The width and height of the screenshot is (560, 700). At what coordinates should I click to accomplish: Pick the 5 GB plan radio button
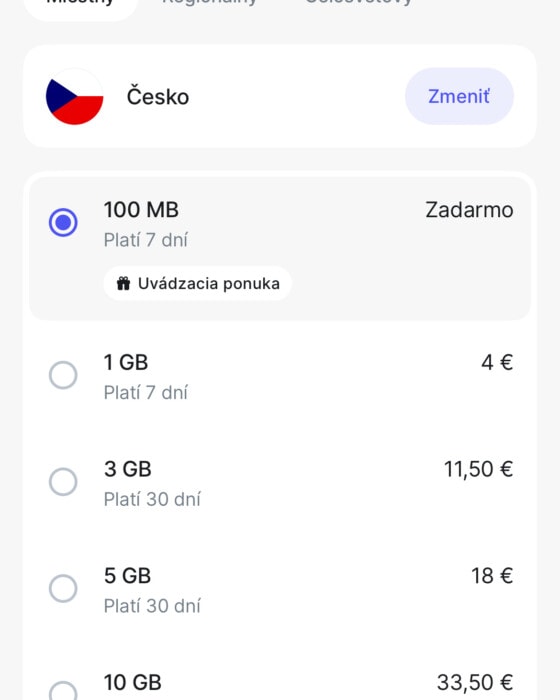pyautogui.click(x=63, y=588)
